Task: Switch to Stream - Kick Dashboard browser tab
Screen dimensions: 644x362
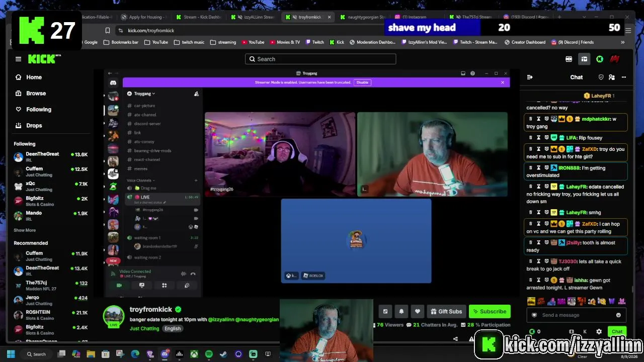Action: coord(199,17)
